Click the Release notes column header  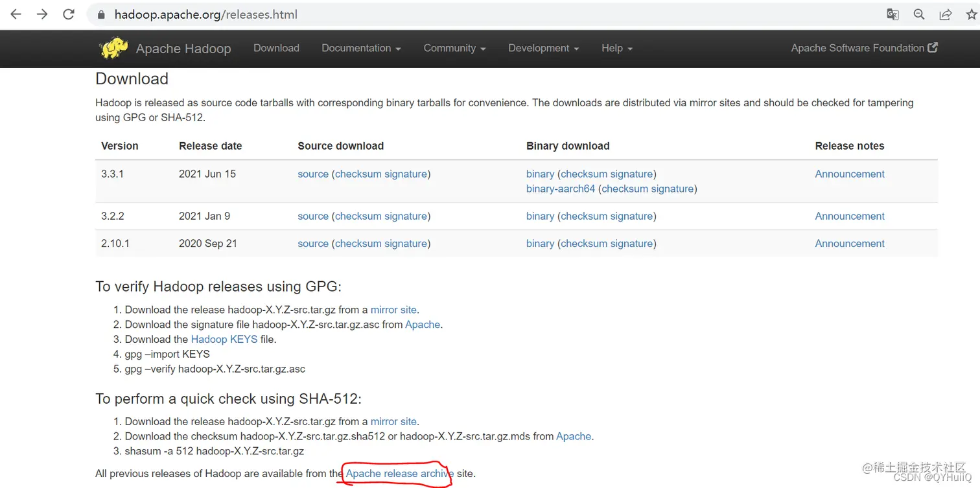[850, 146]
